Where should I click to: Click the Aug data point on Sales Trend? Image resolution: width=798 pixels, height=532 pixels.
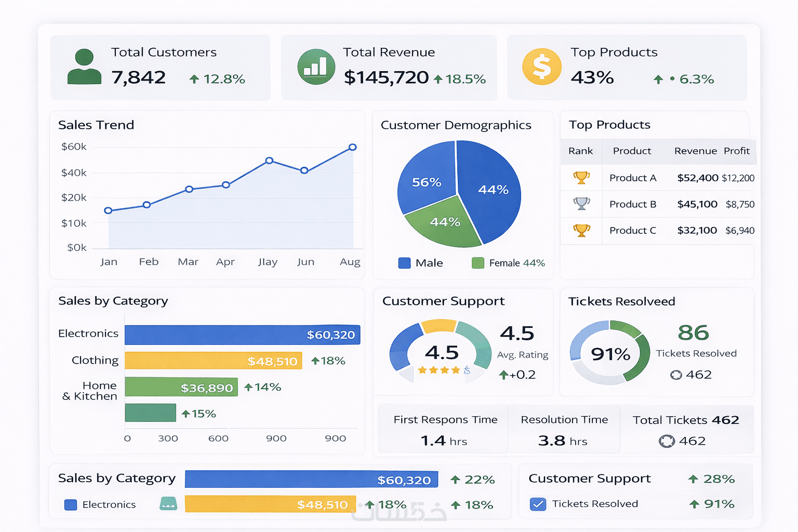pyautogui.click(x=353, y=147)
